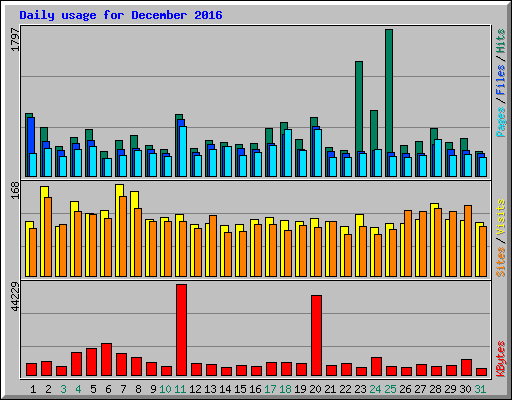Click day label 29 on the x-axis
This screenshot has height=400, width=512.
pos(450,389)
